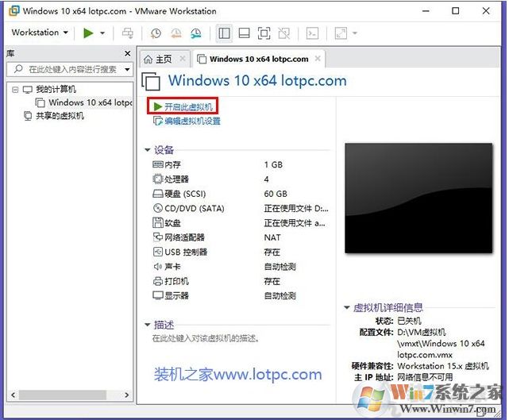Select 我的计算机 in the library tree
This screenshot has width=509, height=420.
click(x=56, y=89)
